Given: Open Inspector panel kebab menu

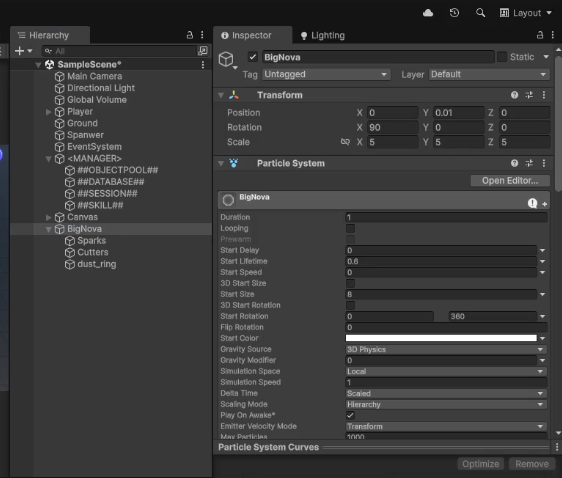Looking at the screenshot, I should (x=553, y=35).
